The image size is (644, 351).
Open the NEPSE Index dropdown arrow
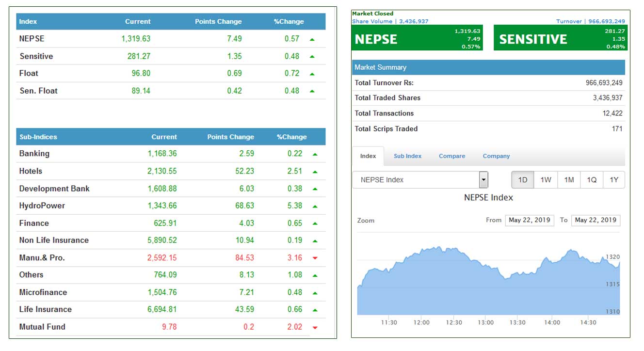click(x=483, y=180)
